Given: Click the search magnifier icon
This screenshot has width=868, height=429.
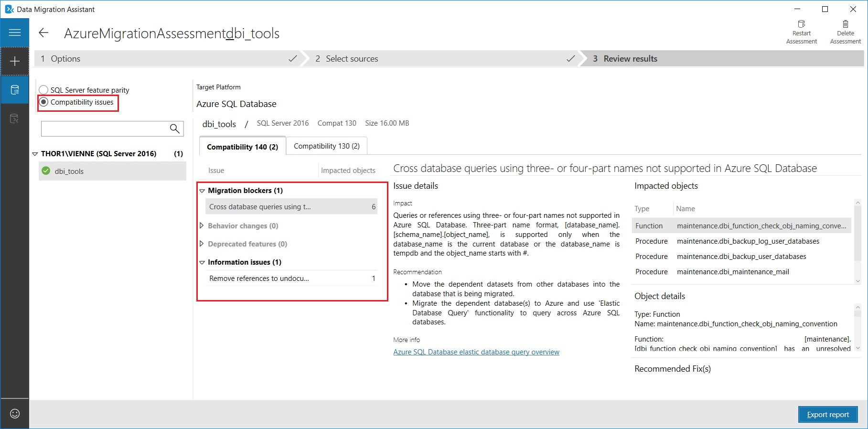Looking at the screenshot, I should click(175, 129).
